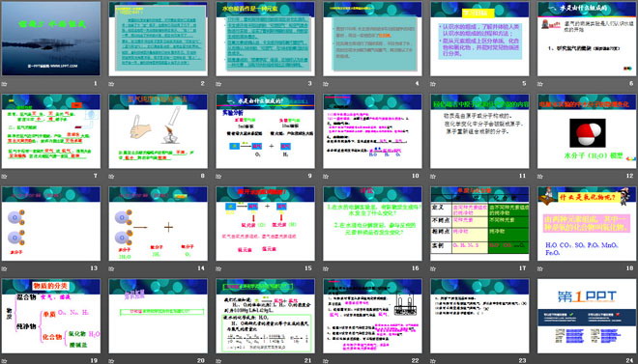Select slide 13 showing two water molecules
Screen dimensions: 638x364
click(x=51, y=223)
